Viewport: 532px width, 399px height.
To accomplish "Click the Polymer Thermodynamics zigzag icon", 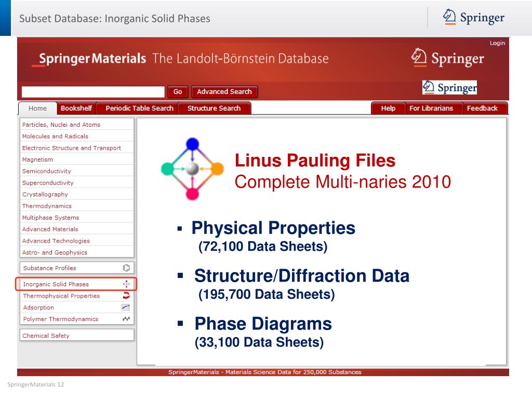I will pyautogui.click(x=126, y=319).
